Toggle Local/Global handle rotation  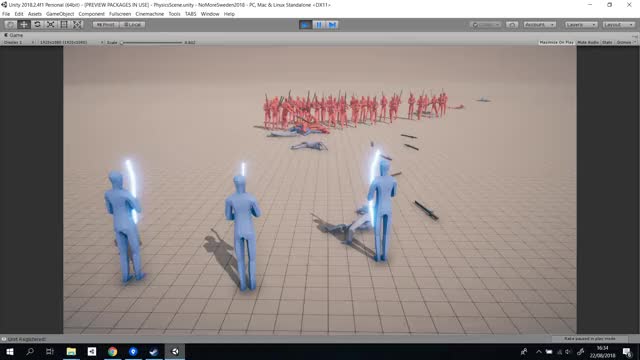(132, 24)
